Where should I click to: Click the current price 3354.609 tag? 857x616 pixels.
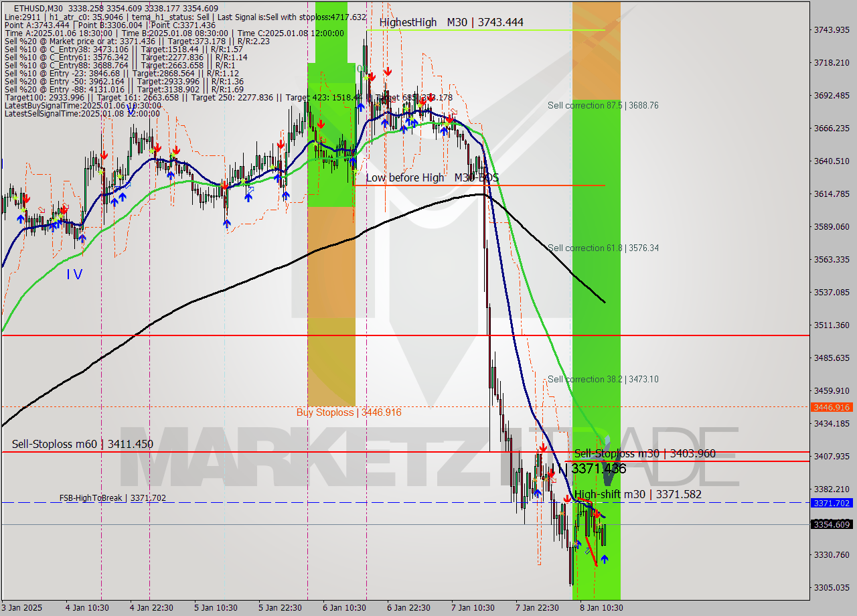pyautogui.click(x=831, y=524)
